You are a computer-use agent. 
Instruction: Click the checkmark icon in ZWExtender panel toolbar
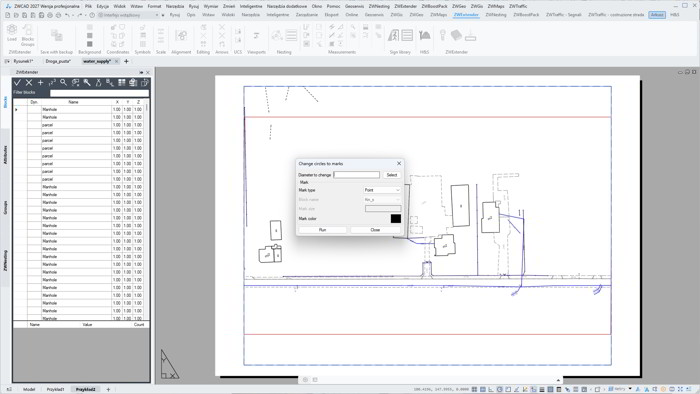click(17, 83)
